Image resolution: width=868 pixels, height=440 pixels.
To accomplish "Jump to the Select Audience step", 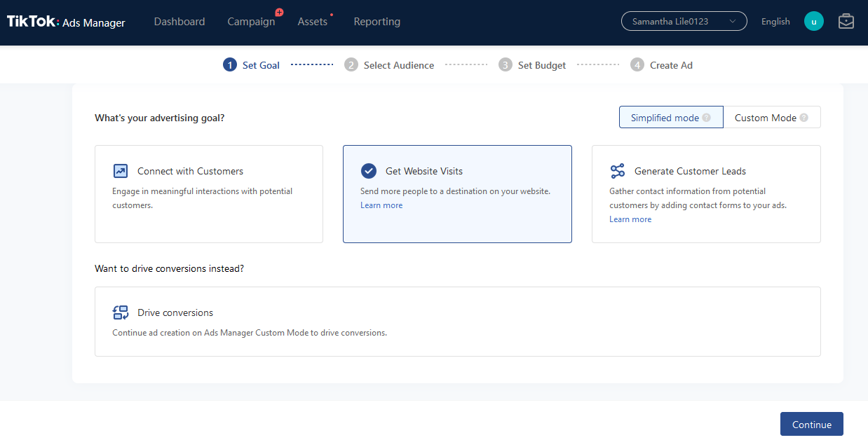I will tap(398, 65).
